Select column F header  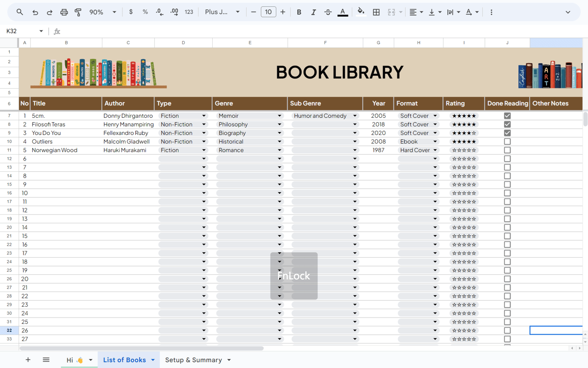click(x=325, y=43)
